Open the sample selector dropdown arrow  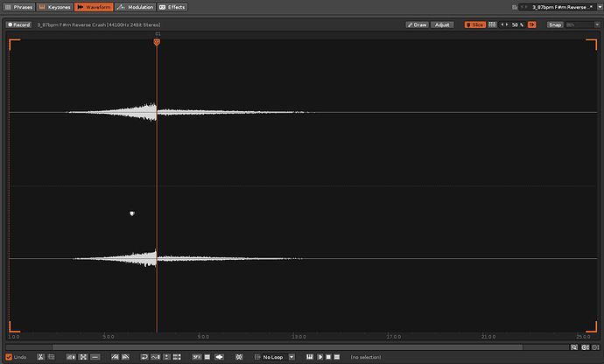click(x=600, y=7)
